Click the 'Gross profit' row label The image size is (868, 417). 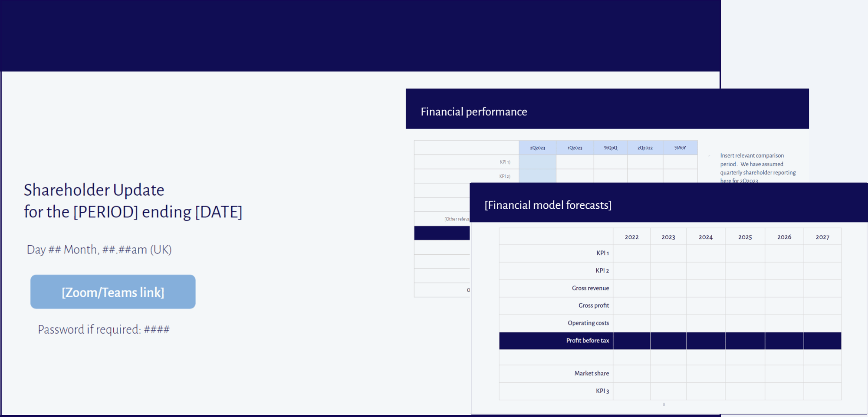pyautogui.click(x=594, y=305)
